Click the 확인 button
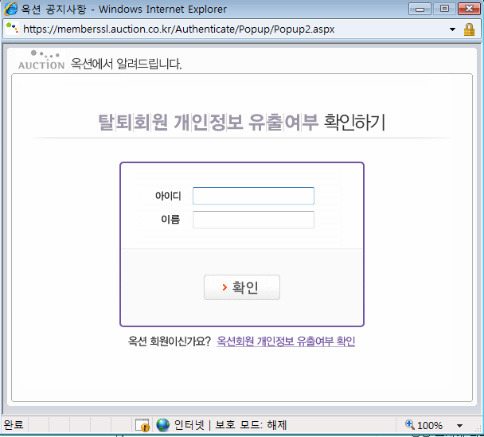Image resolution: width=484 pixels, height=437 pixels. pos(242,287)
